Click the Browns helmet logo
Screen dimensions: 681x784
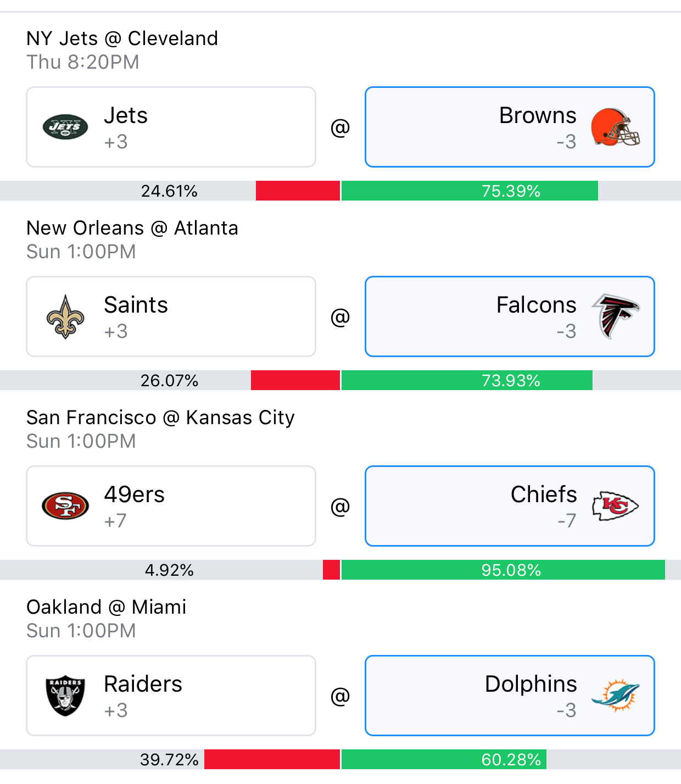pyautogui.click(x=616, y=127)
